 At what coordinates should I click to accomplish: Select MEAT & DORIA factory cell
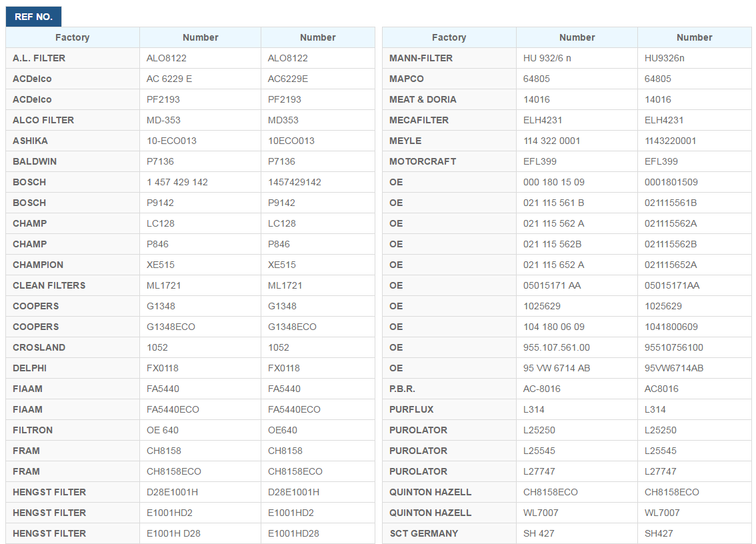tap(449, 99)
